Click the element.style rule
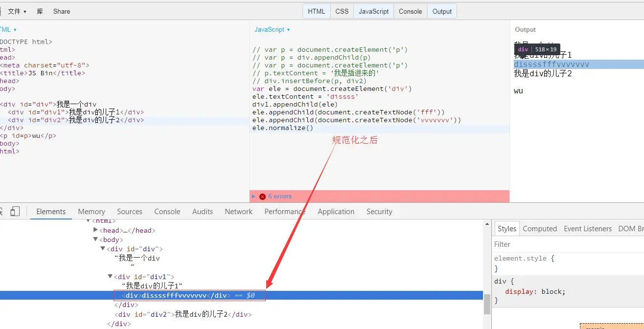This screenshot has height=329, width=644. (x=525, y=259)
